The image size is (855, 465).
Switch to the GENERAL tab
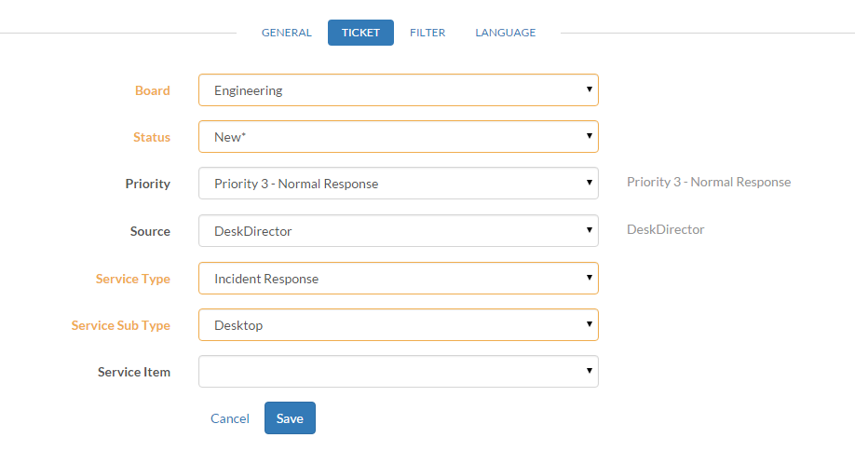click(286, 33)
